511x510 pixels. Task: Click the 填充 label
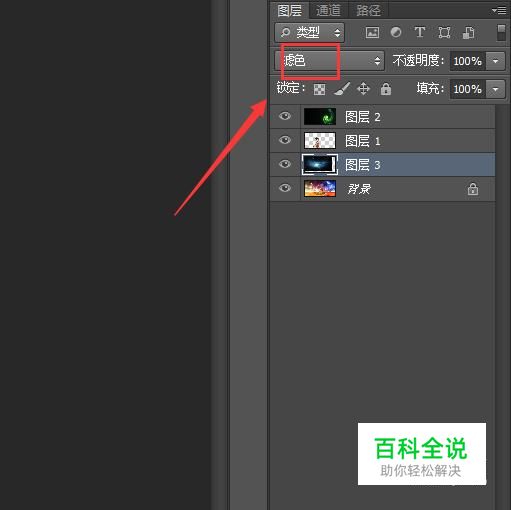click(430, 89)
